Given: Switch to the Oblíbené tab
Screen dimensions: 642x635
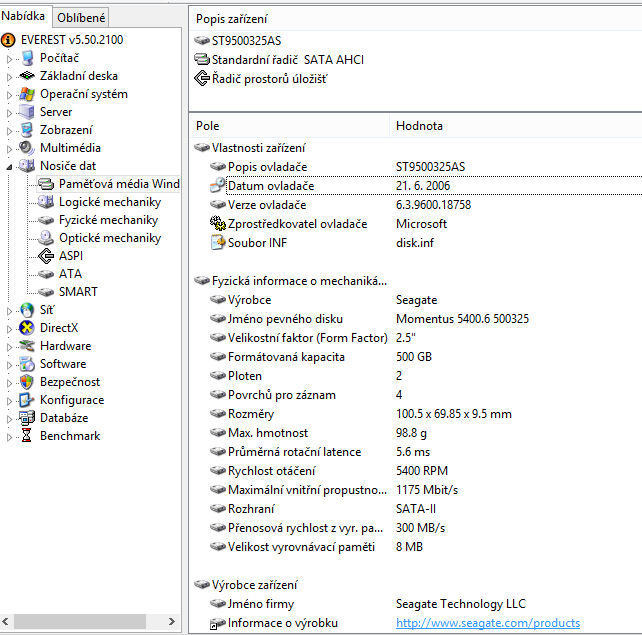Looking at the screenshot, I should [81, 17].
